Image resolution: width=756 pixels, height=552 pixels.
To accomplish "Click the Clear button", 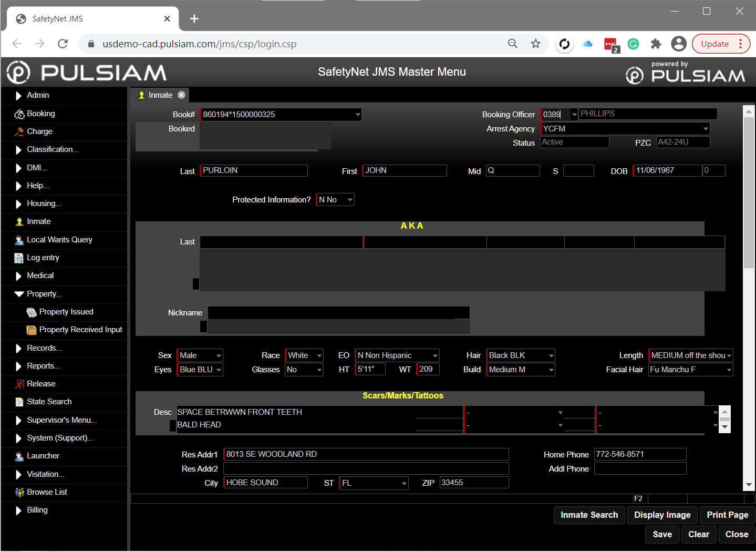I will click(699, 535).
